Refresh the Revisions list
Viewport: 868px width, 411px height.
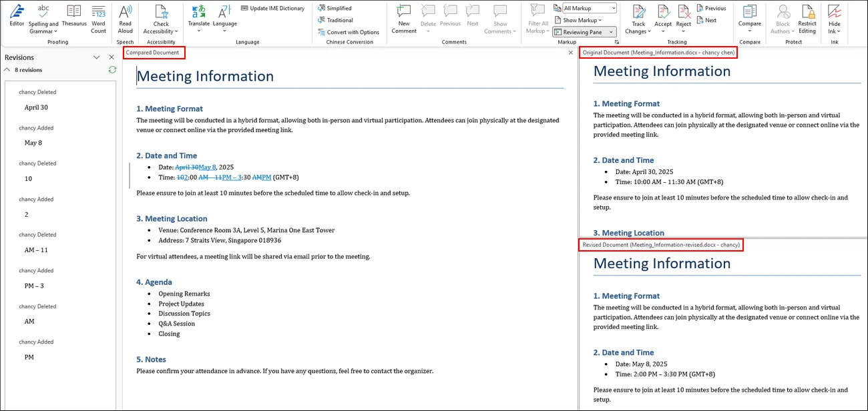pos(112,69)
